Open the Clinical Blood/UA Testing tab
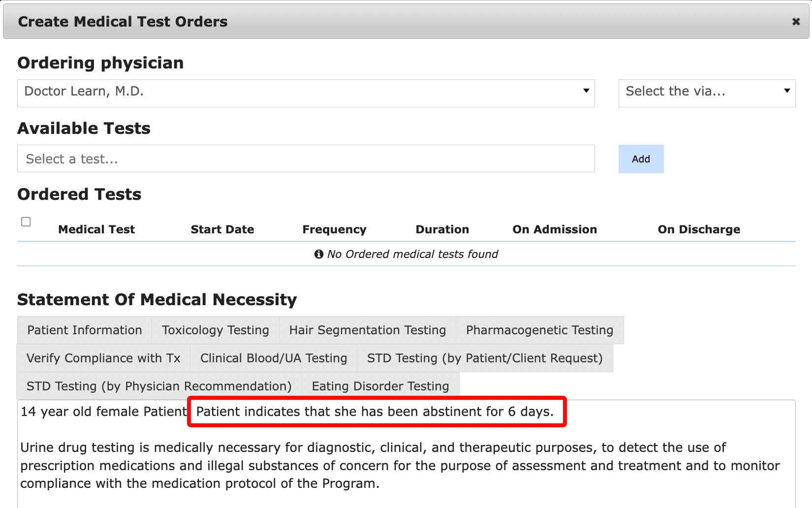 274,358
